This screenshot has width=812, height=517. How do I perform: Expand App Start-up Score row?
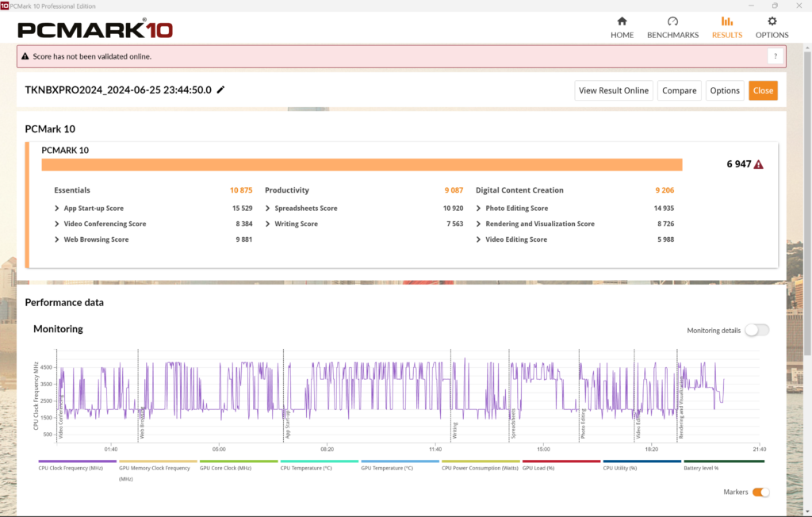57,209
